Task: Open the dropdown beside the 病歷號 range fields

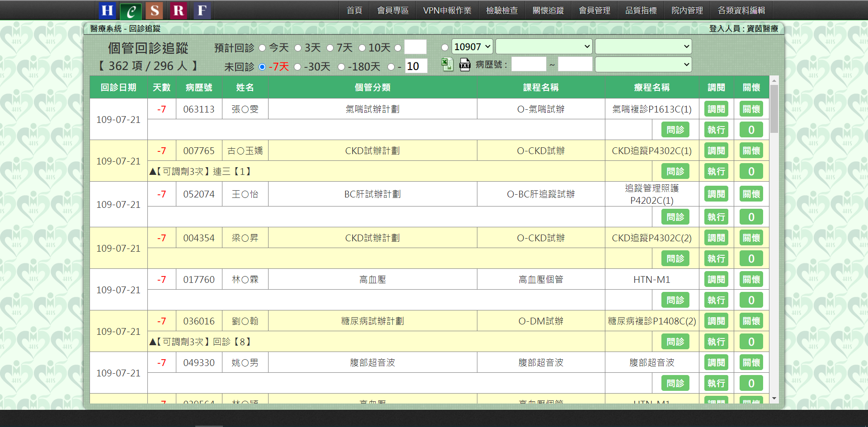Action: coord(643,65)
